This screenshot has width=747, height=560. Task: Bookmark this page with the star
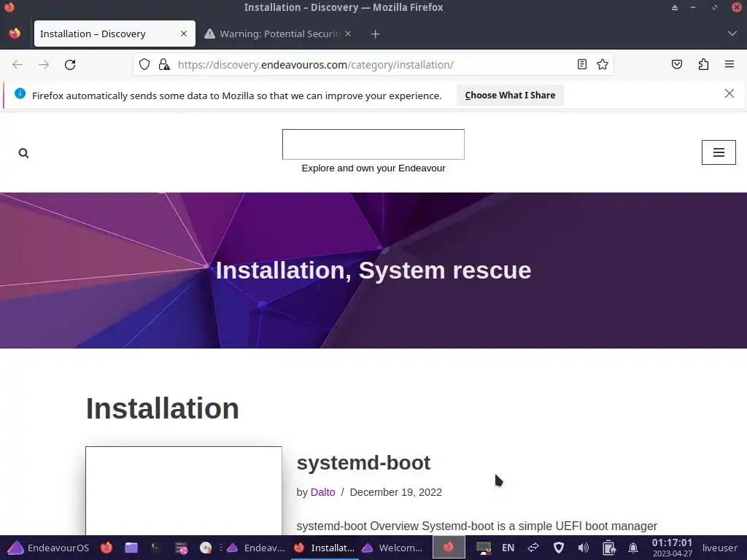coord(602,64)
